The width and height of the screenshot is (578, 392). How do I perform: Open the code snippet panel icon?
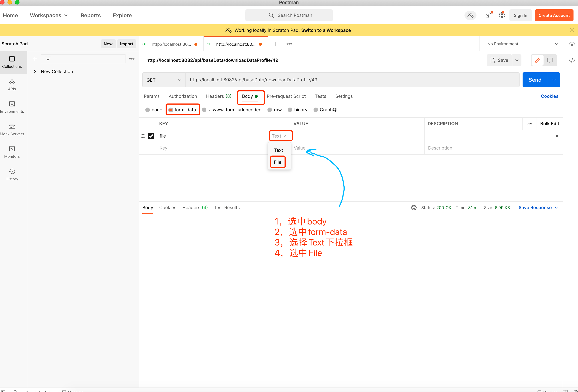point(572,60)
